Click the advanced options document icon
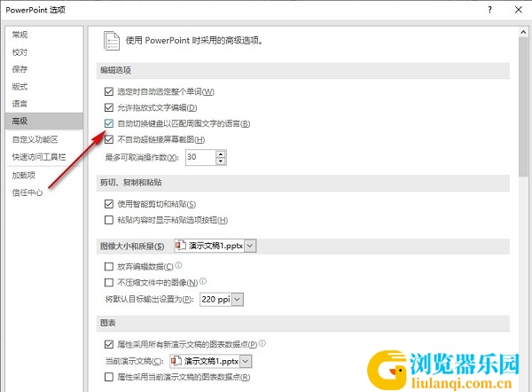Viewport: 532px width, 392px height. click(112, 41)
